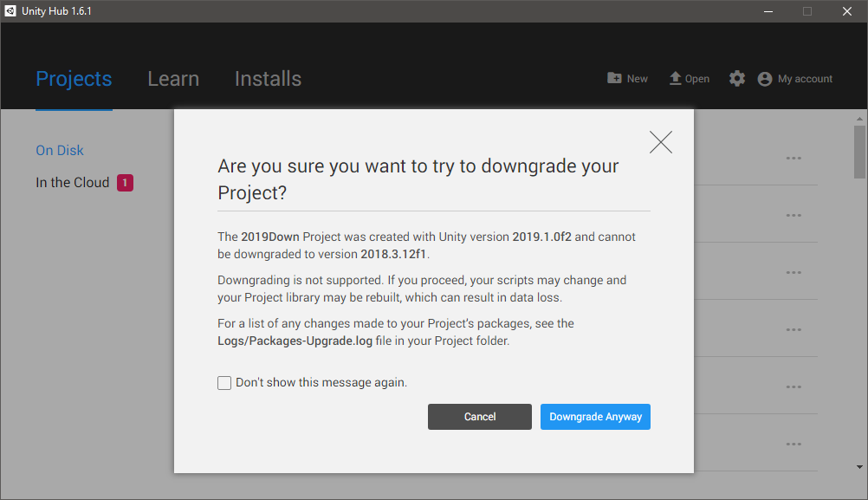Viewport: 868px width, 500px height.
Task: Enable "Don't show this message again" checkbox
Action: [224, 383]
